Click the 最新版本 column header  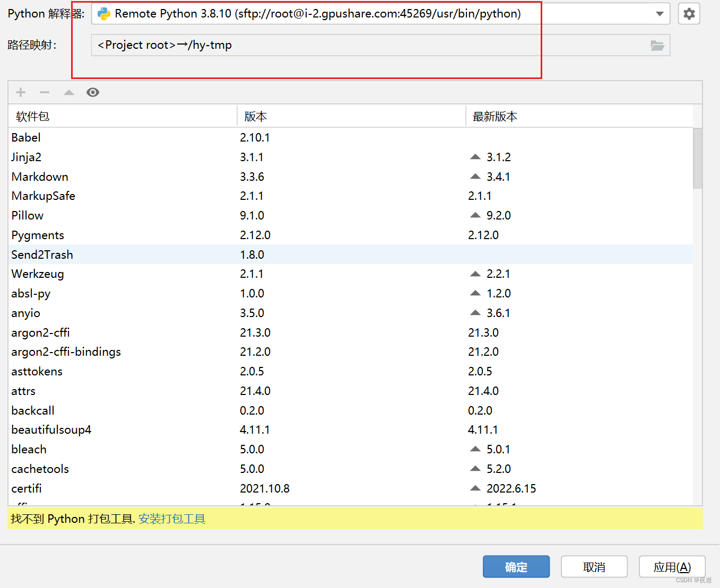click(x=579, y=117)
